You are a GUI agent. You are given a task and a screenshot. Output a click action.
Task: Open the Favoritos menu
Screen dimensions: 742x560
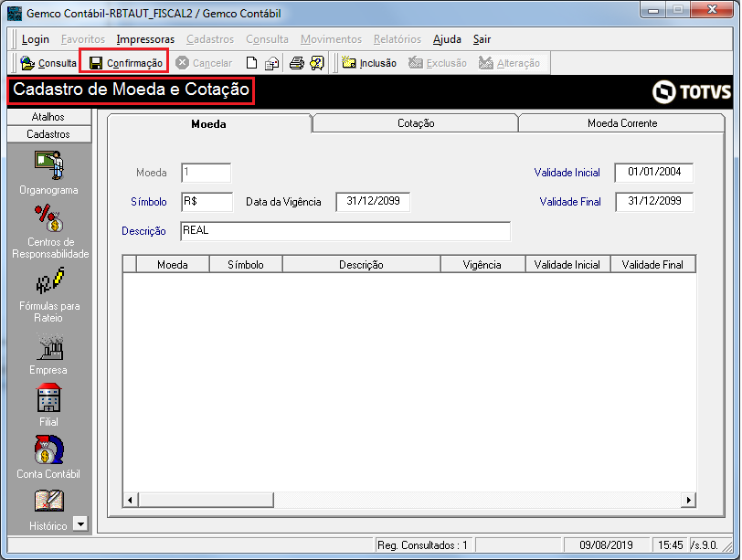coord(83,39)
